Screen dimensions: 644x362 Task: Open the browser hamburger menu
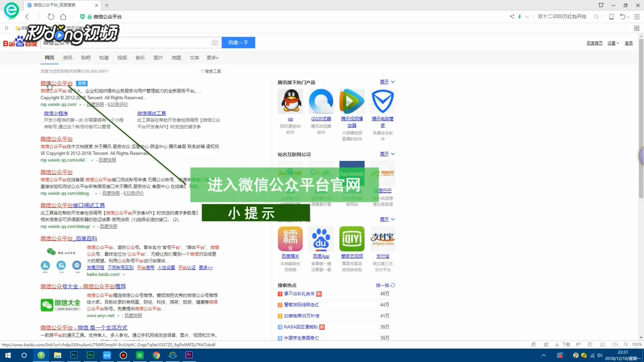[x=637, y=17]
